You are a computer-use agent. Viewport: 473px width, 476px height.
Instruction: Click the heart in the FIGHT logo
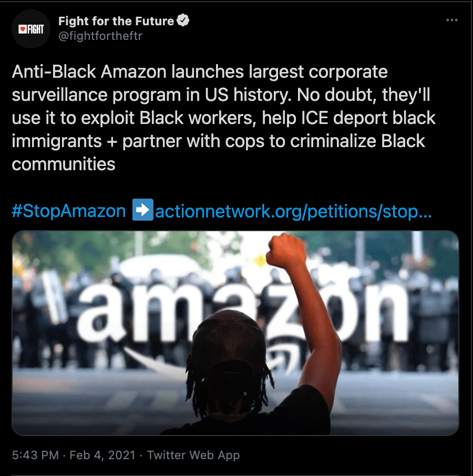23,29
